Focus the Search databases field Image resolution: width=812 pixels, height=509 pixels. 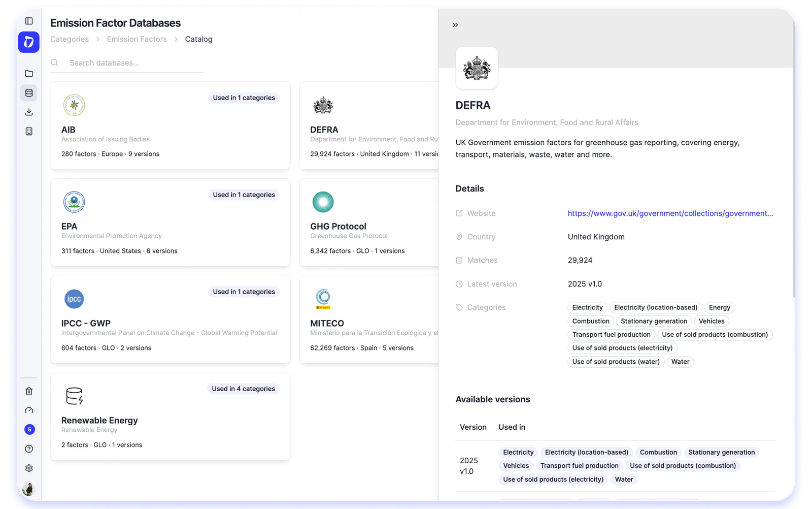127,63
